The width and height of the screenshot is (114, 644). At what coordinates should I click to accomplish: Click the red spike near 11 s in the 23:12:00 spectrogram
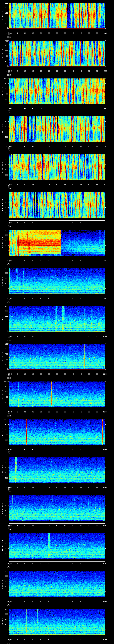[27, 432]
